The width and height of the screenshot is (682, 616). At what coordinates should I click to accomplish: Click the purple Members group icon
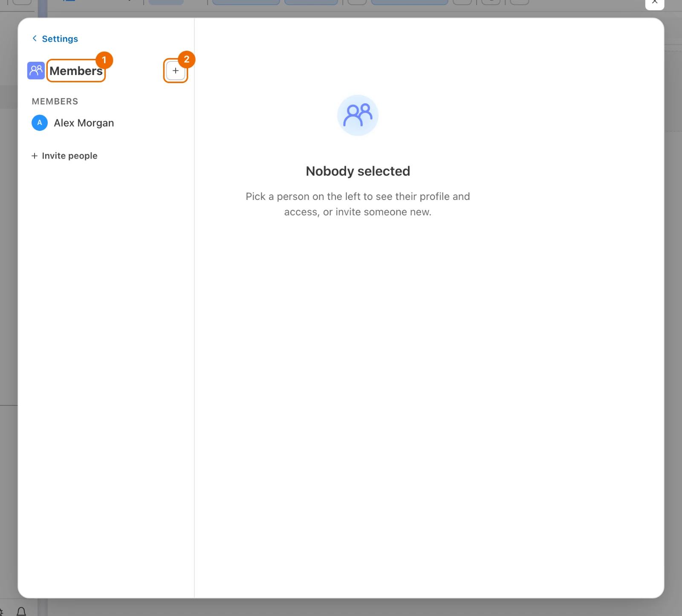[x=36, y=70]
